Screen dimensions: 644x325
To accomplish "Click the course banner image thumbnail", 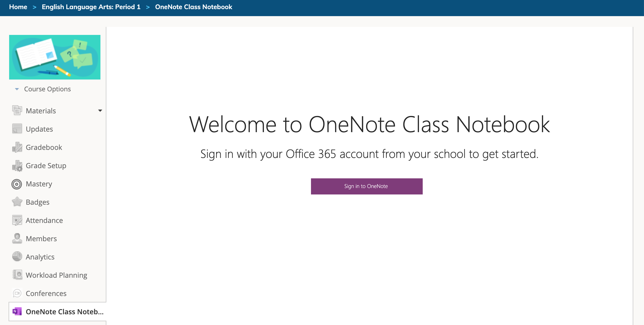I will 55,57.
